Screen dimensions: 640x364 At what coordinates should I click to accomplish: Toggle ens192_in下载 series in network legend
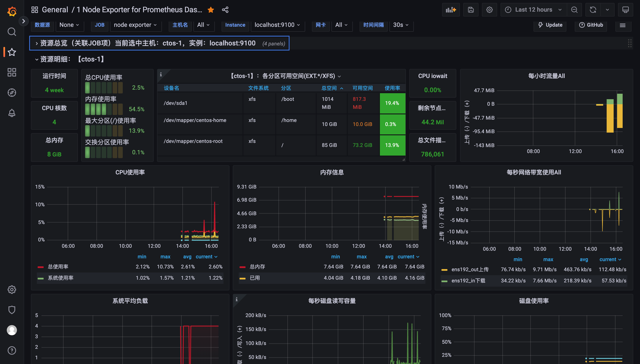(x=468, y=281)
